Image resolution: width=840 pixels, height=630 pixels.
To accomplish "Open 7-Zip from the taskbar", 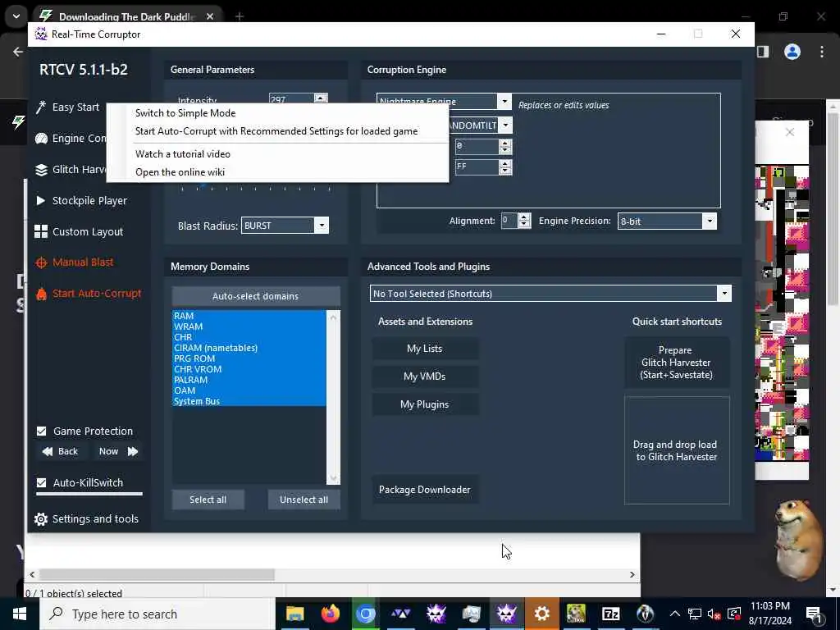I will pyautogui.click(x=610, y=614).
